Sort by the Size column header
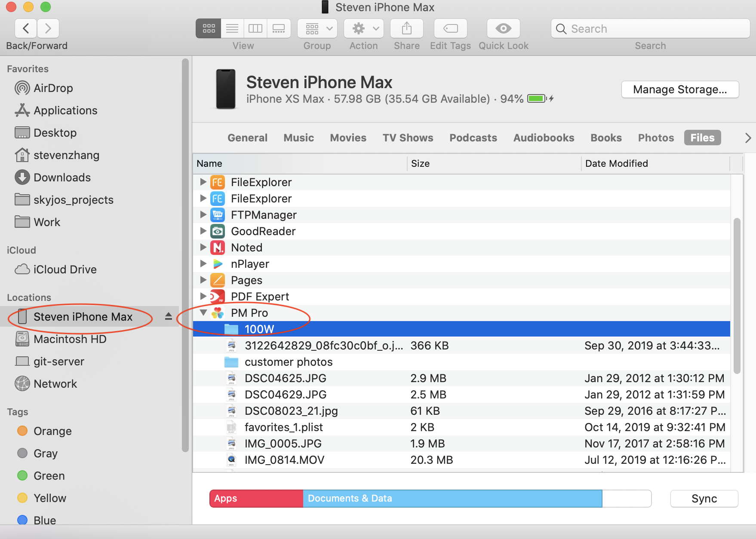Viewport: 756px width, 539px height. [x=494, y=163]
